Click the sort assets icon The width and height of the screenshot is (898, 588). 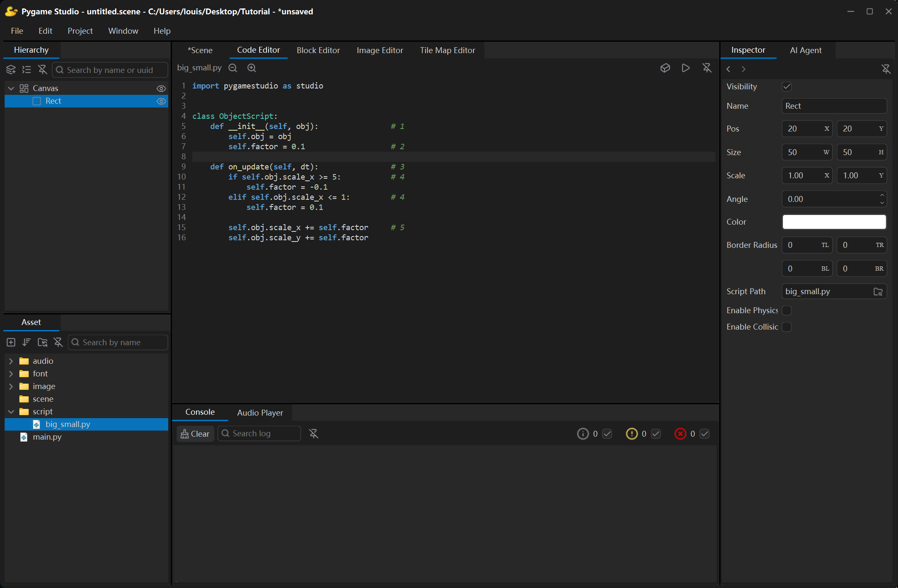click(x=27, y=342)
